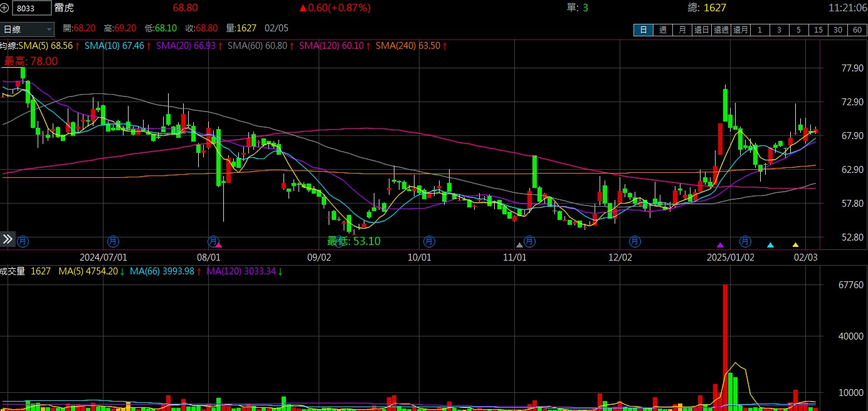Switch to monthly 月 timeframe

(682, 29)
